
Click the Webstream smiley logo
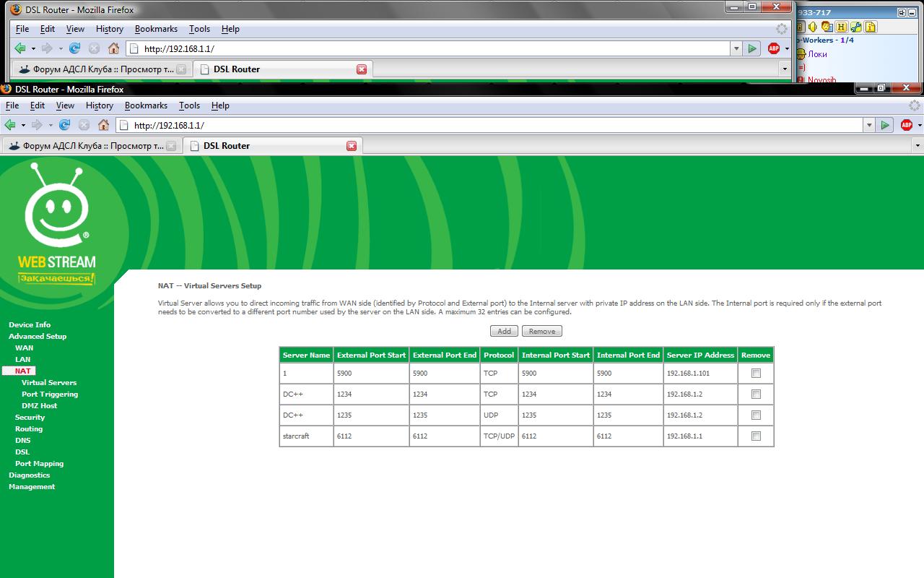point(56,207)
